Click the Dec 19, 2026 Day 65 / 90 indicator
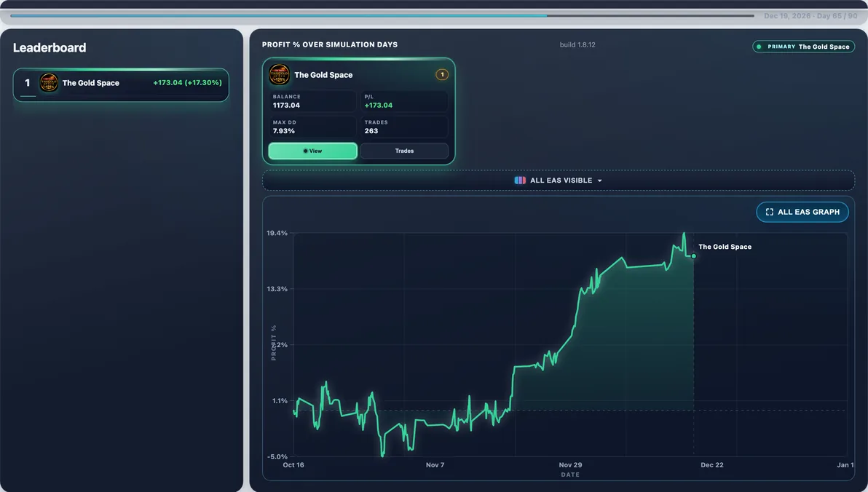 810,16
